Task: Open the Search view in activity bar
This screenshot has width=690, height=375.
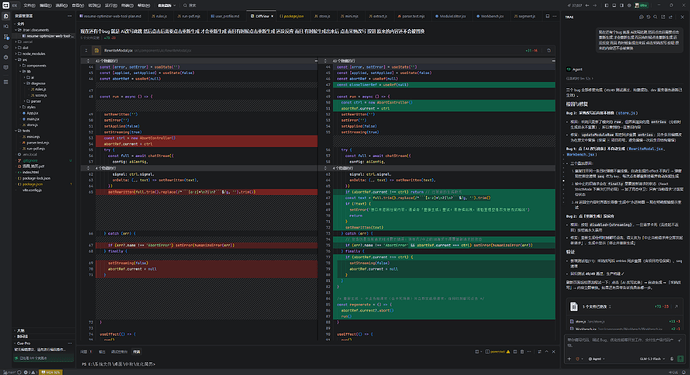Action: click(x=6, y=26)
